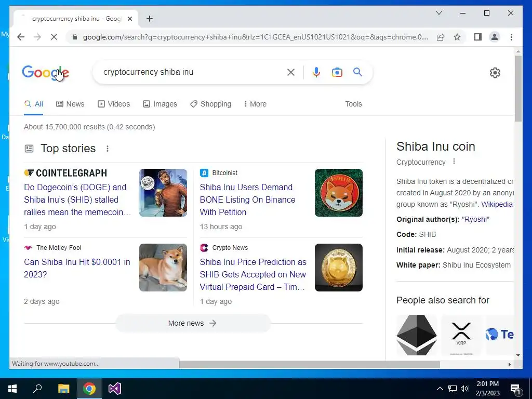View site information lock icon
532x399 pixels.
[75, 37]
